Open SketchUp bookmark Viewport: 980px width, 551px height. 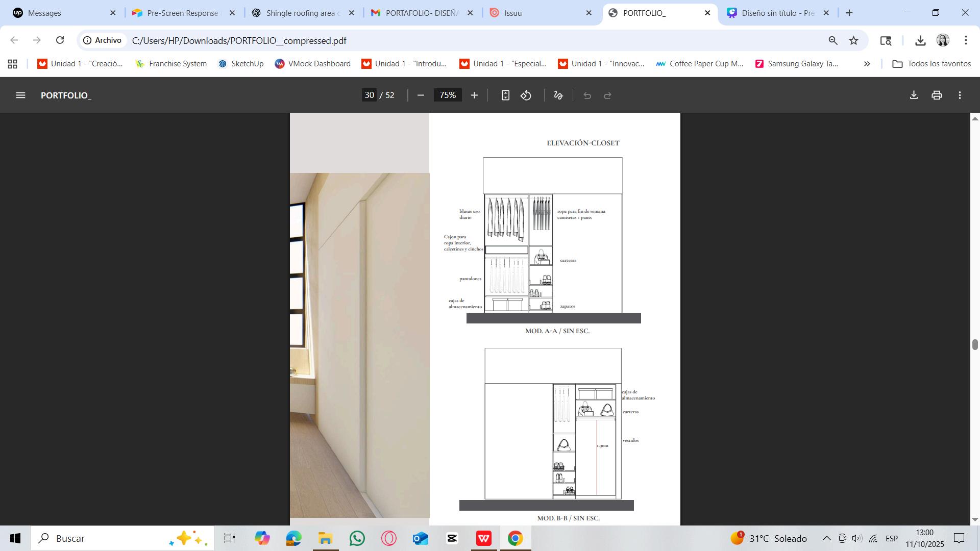coord(241,64)
